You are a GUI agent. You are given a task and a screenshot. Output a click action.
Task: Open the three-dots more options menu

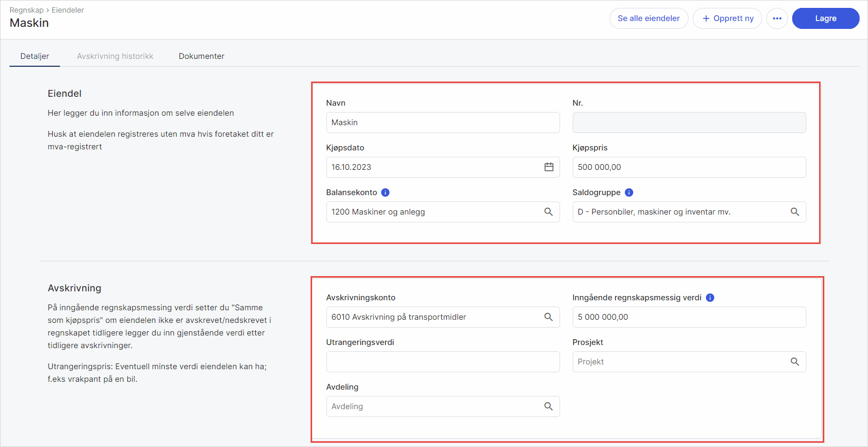click(777, 18)
